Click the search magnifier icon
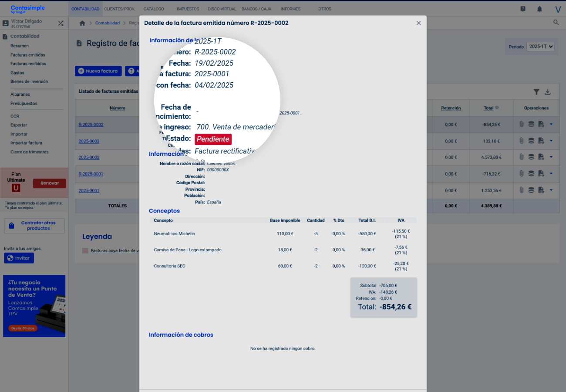The width and height of the screenshot is (566, 392). [556, 23]
